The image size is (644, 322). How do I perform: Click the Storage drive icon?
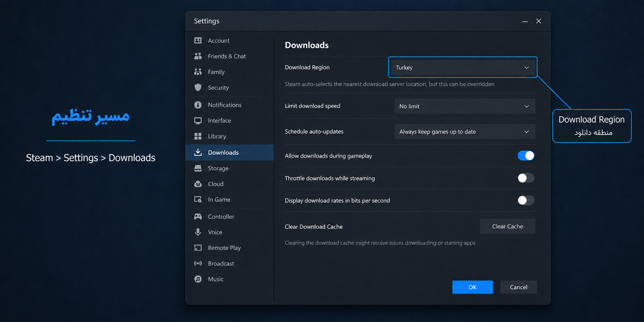198,168
